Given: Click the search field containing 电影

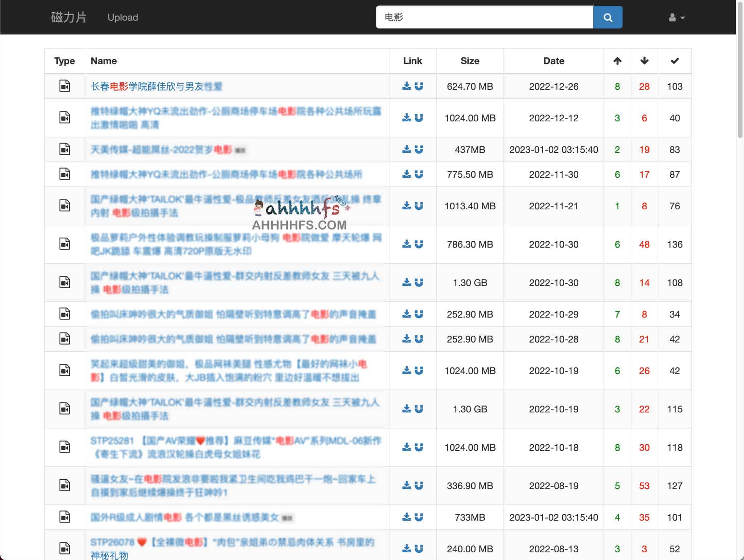Looking at the screenshot, I should (x=484, y=17).
